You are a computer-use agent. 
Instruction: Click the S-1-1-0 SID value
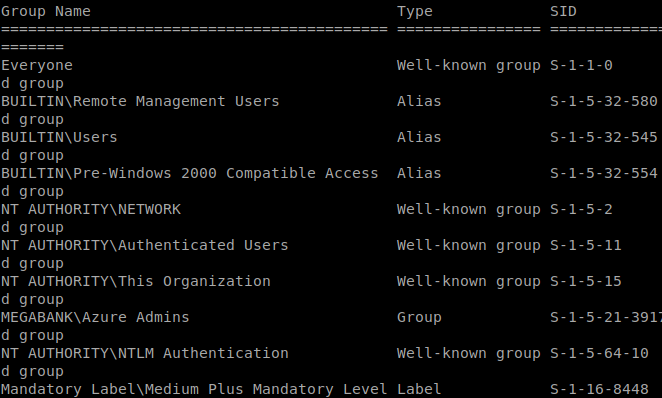(581, 65)
